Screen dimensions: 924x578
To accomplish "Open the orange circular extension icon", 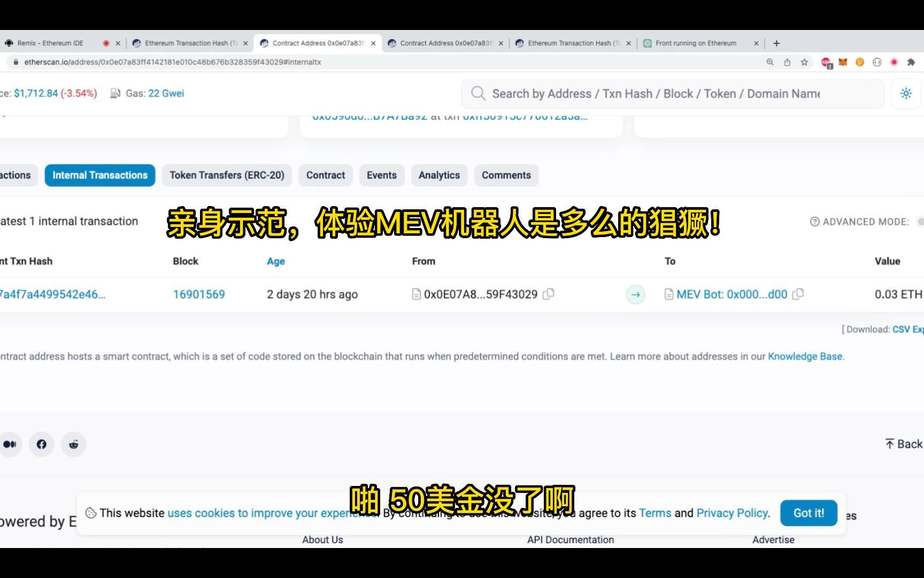I will click(860, 62).
